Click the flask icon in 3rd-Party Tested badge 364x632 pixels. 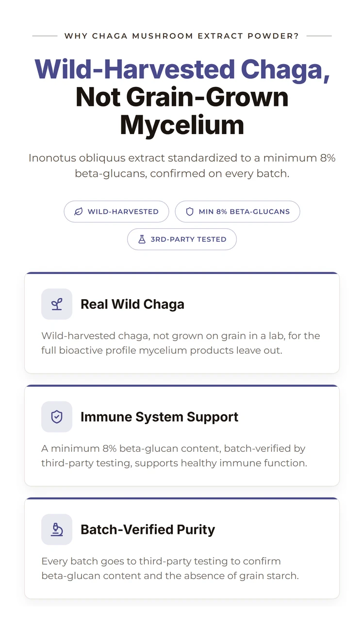point(142,239)
